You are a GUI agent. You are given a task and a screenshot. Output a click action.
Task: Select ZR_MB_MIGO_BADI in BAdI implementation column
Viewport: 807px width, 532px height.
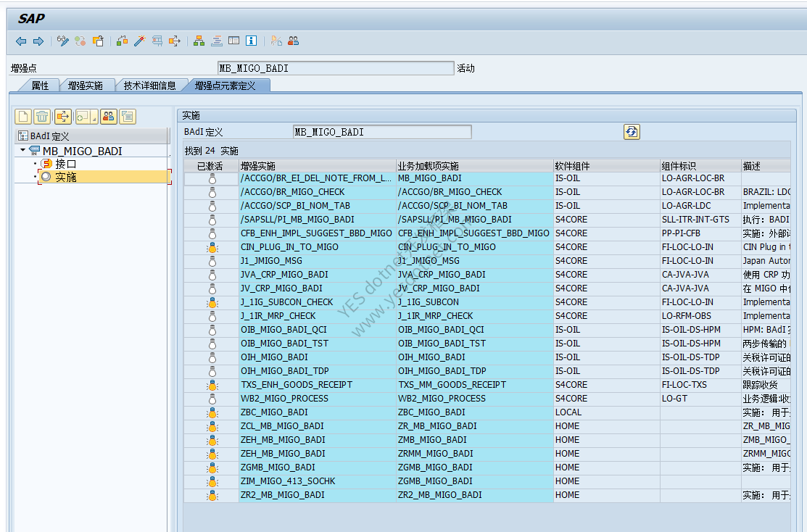coord(474,426)
